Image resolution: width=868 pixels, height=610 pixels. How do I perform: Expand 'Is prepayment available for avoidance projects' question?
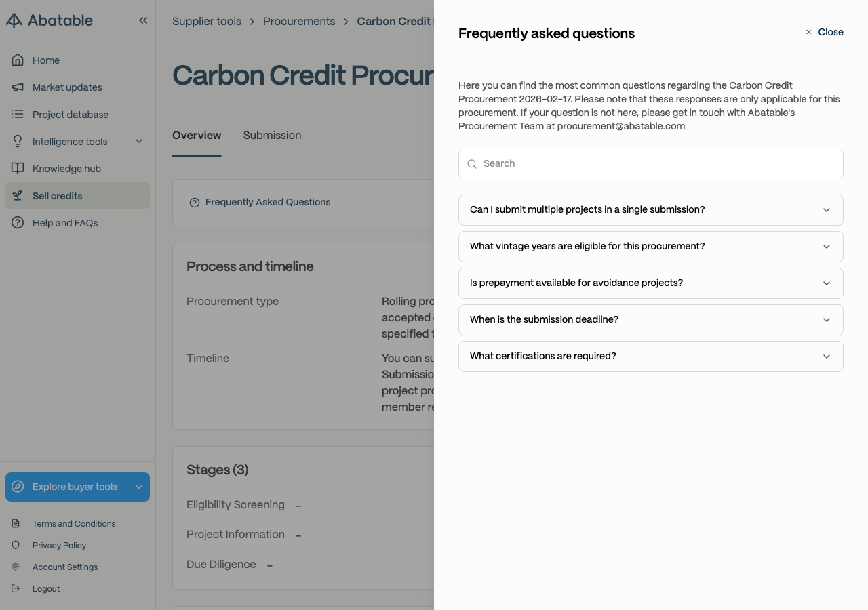click(x=651, y=283)
